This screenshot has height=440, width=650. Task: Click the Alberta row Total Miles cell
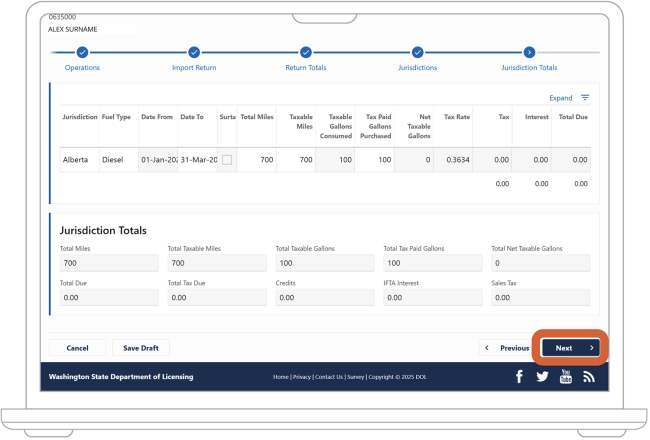click(x=257, y=160)
